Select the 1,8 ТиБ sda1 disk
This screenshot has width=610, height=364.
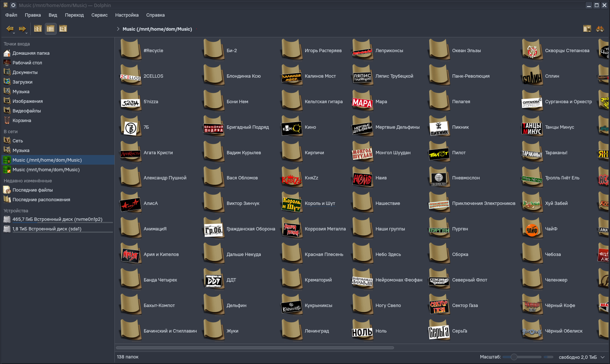tap(47, 229)
